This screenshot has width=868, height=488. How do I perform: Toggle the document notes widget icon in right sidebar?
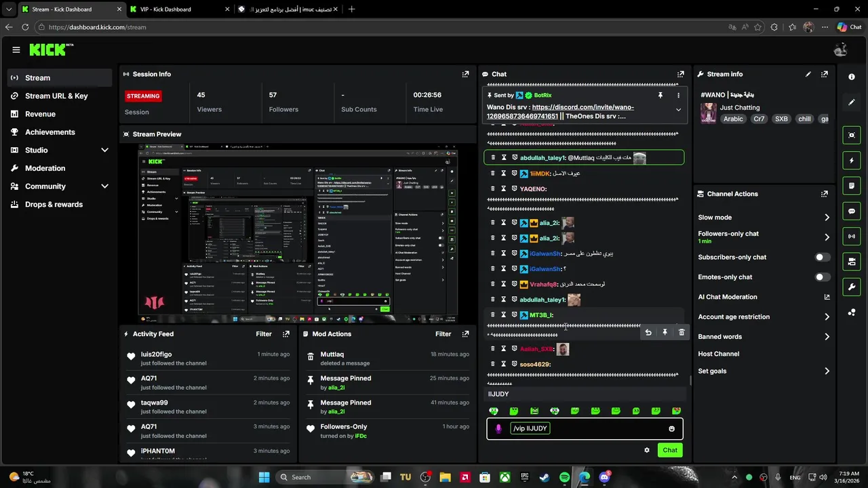click(852, 186)
